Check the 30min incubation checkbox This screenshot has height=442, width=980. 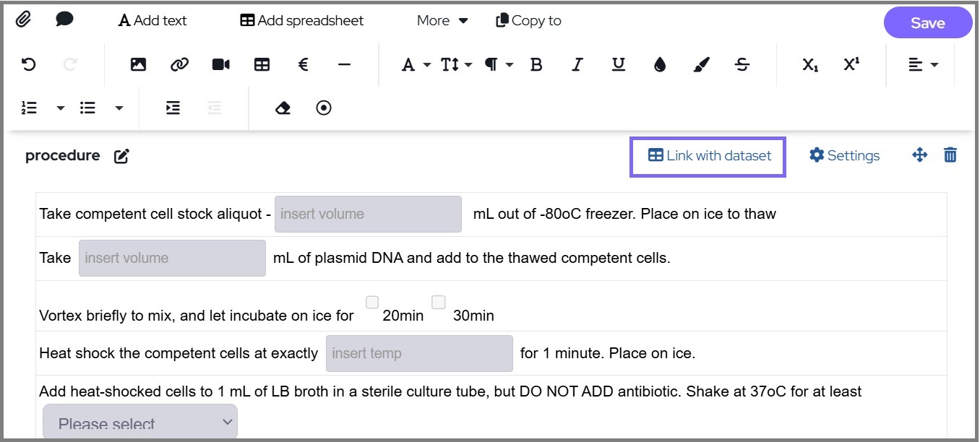[438, 303]
